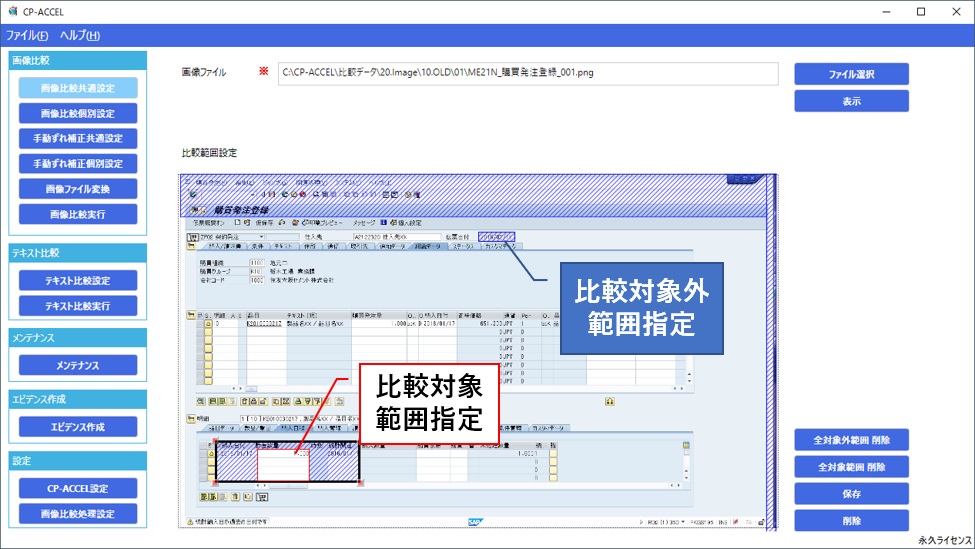975x549 pixels.
Task: Open the ファイル(F) menu
Action: [27, 36]
